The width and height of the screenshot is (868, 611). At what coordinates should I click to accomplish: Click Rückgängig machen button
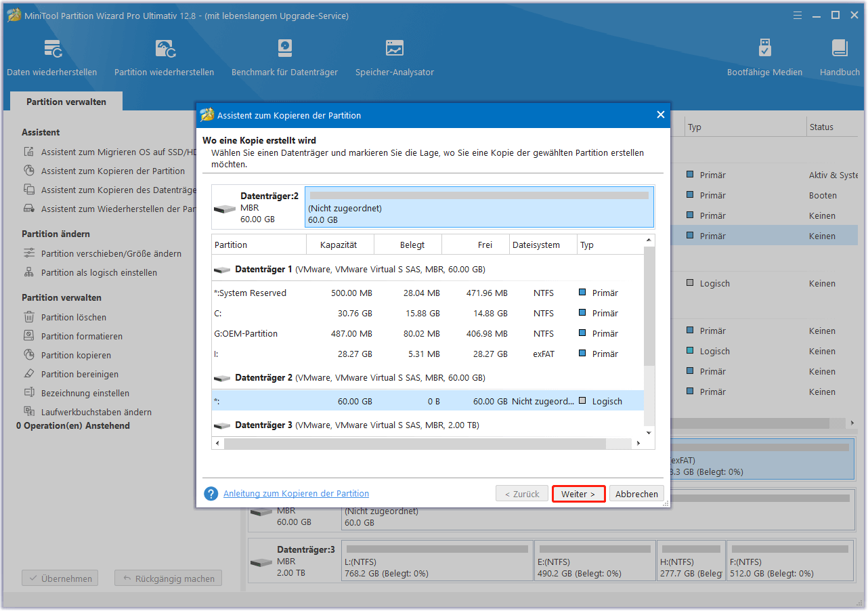click(x=169, y=578)
